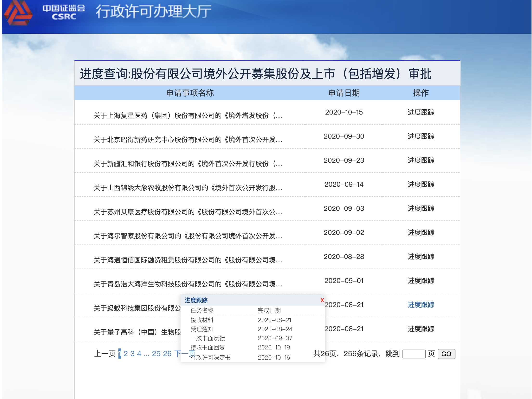Click the 申请事项名称 column header
Viewport: 532px width, 399px height.
(x=190, y=93)
